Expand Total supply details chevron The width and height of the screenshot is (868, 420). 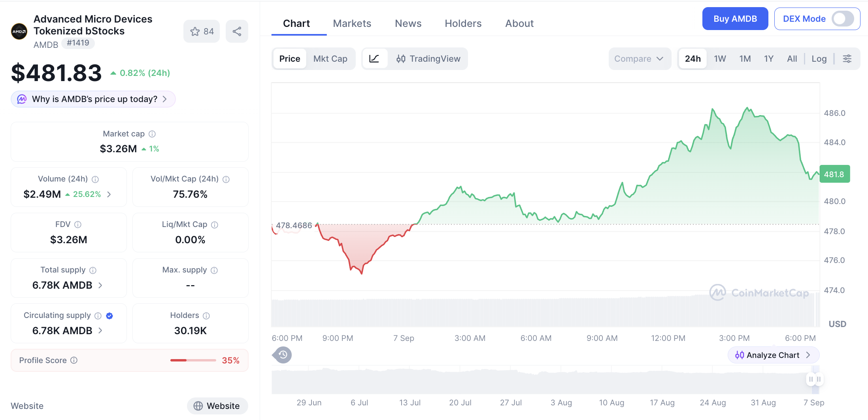(100, 285)
